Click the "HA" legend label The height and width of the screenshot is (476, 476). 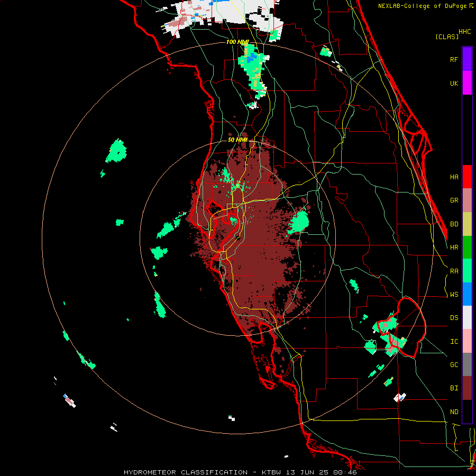(x=454, y=177)
